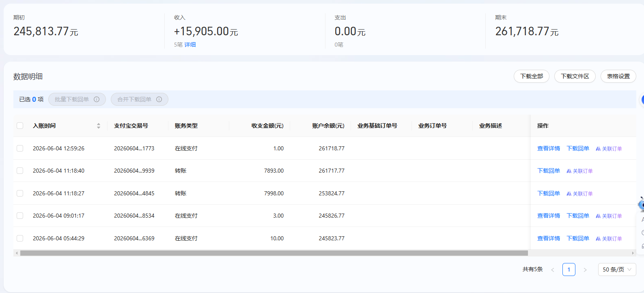Click 下载回单 in the 11:18:40 row
The image size is (644, 293).
(549, 171)
